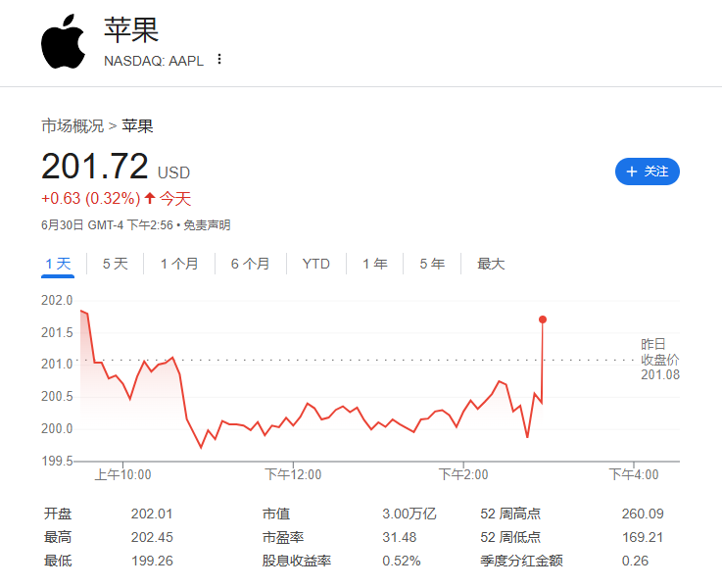Viewport: 722px width, 588px height.
Task: Click the 52 周高点 value 260.09
Action: click(643, 514)
